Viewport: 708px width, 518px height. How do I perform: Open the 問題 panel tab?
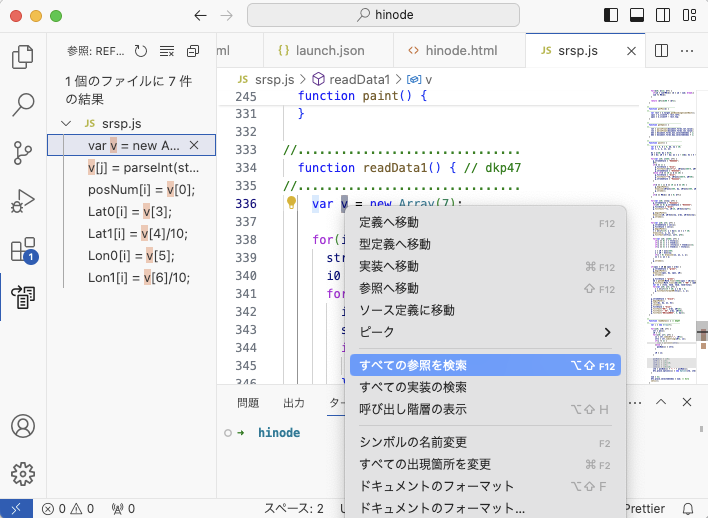[248, 403]
